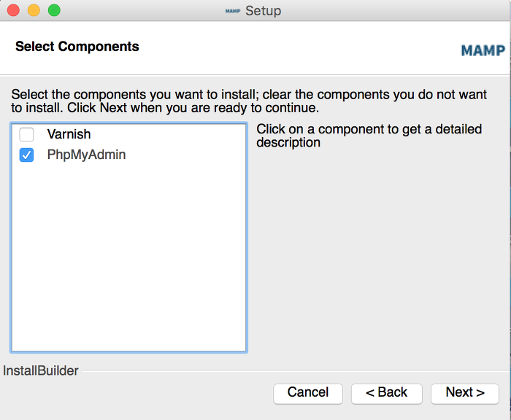This screenshot has width=511, height=420.
Task: Click the Setup window title text
Action: [263, 11]
